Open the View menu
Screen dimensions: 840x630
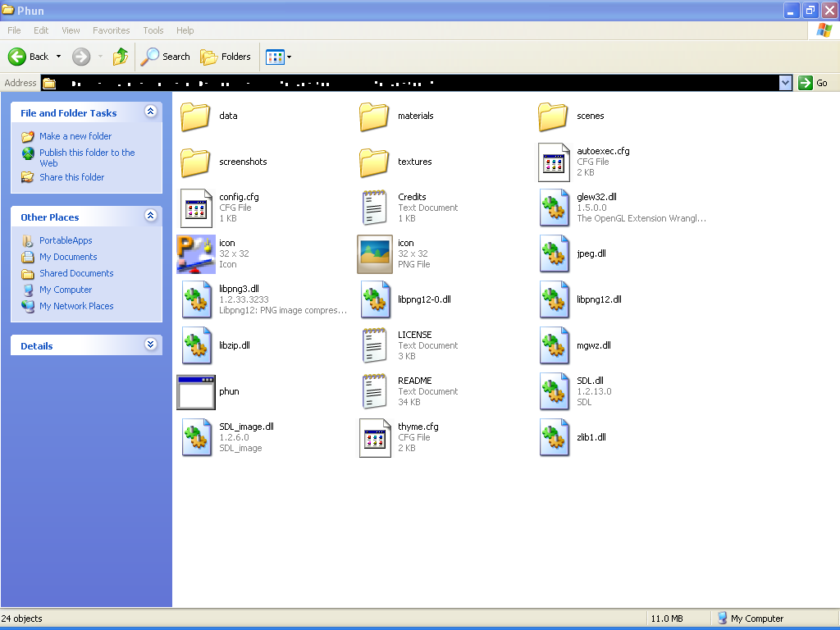coord(70,30)
